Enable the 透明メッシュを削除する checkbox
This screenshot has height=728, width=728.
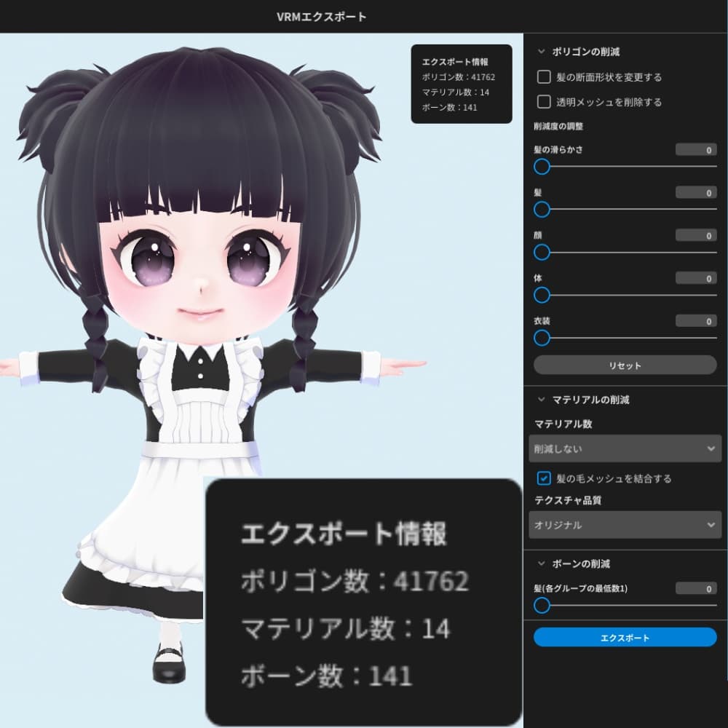(544, 102)
